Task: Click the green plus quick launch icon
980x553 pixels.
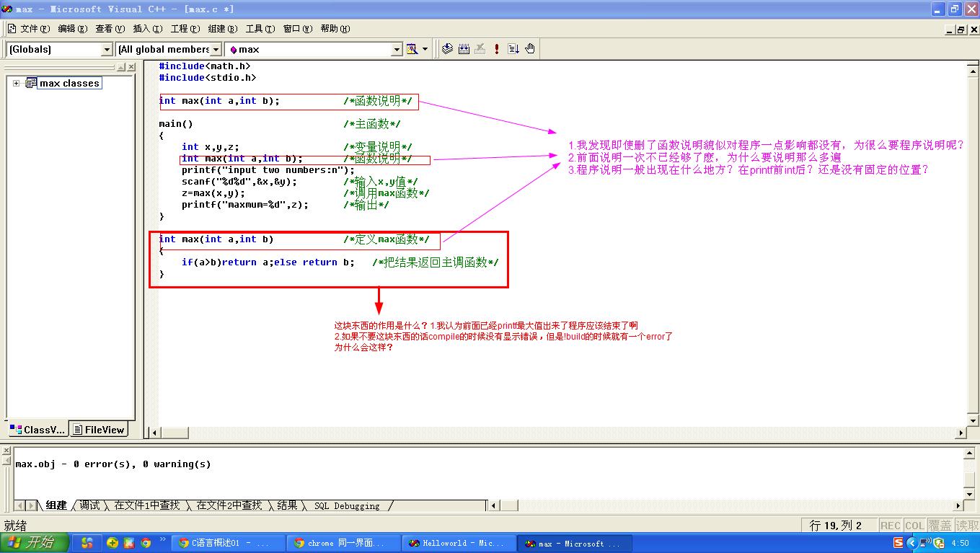Action: [112, 543]
